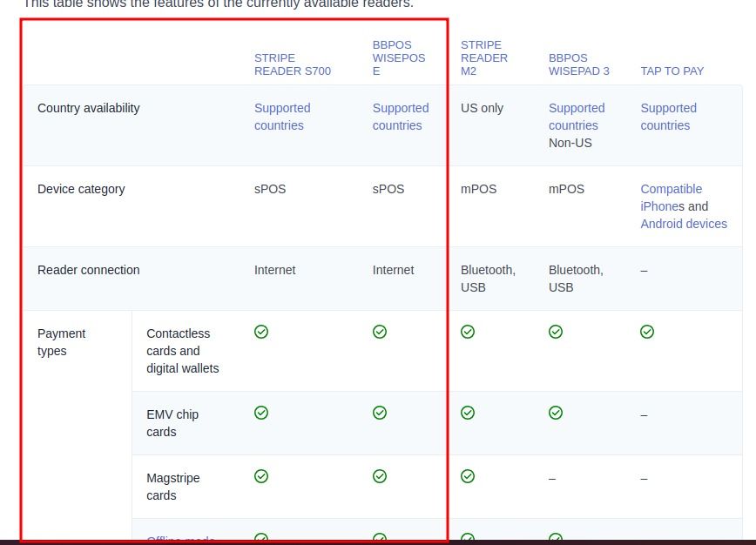The height and width of the screenshot is (545, 756).
Task: Open Supported countries link under Stripe Reader S700
Action: [282, 117]
